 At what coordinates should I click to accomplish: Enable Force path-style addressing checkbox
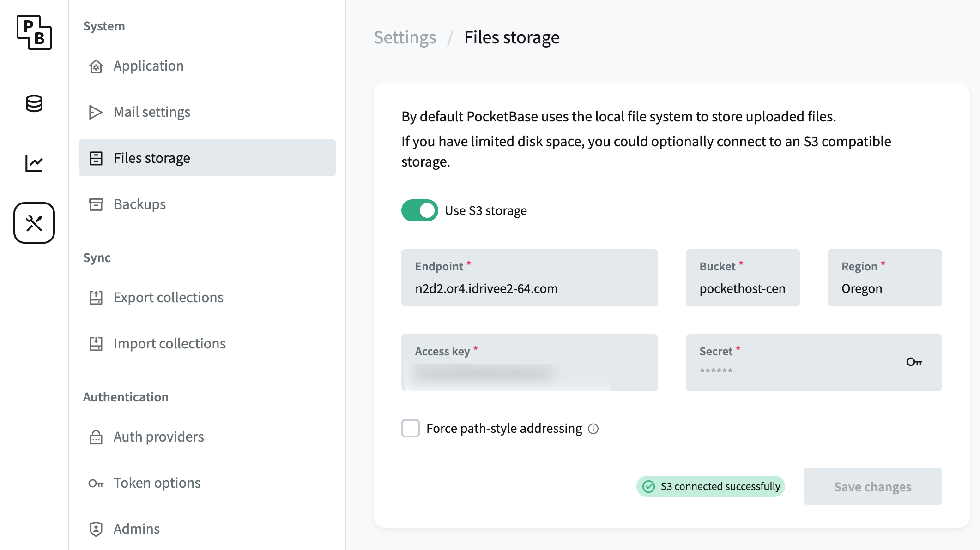point(411,428)
